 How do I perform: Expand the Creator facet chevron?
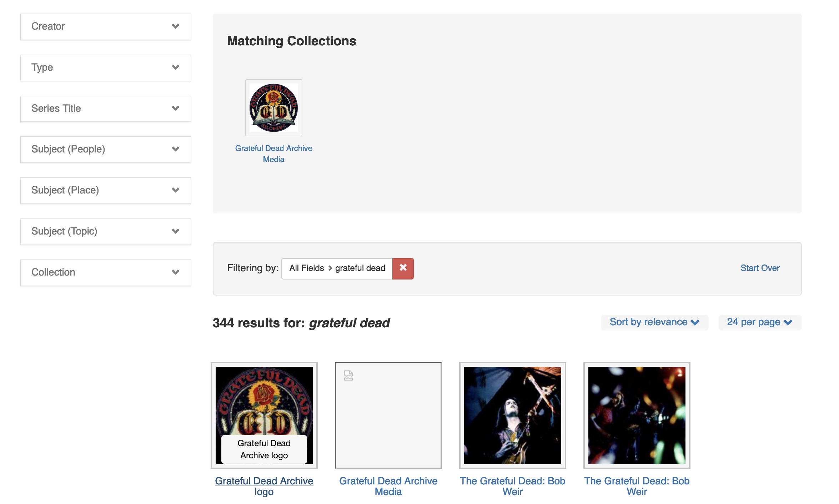point(175,26)
